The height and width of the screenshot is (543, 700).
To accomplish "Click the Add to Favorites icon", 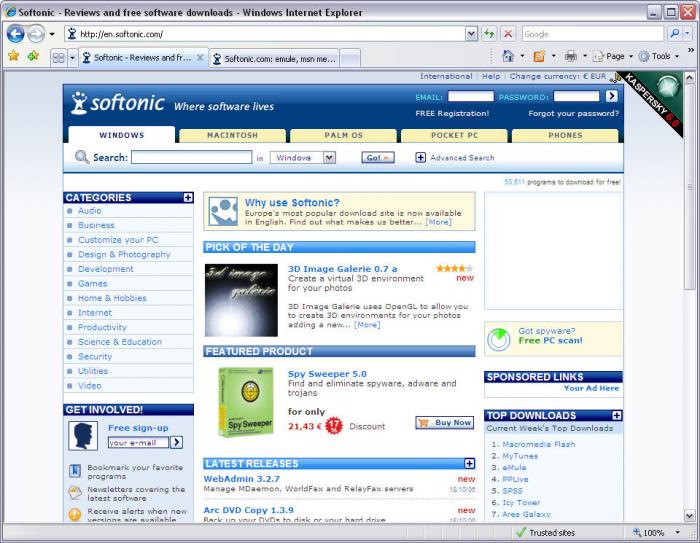I will tap(33, 57).
